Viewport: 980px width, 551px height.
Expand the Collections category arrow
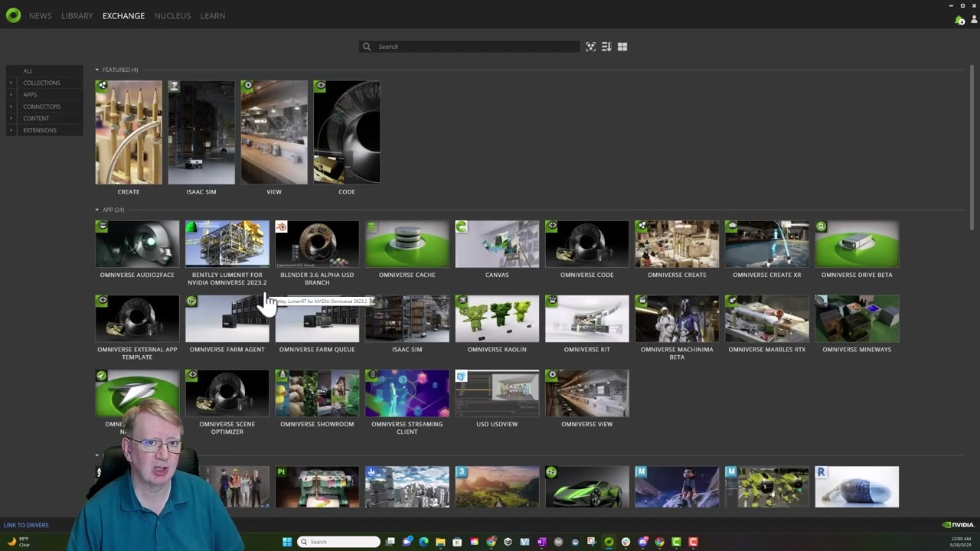coord(11,83)
